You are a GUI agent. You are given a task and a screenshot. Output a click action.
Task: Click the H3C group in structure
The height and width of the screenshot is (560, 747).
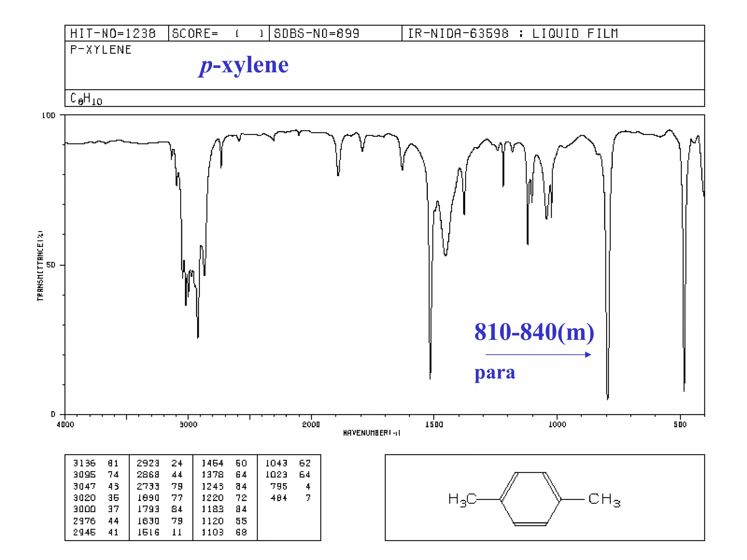[x=462, y=499]
